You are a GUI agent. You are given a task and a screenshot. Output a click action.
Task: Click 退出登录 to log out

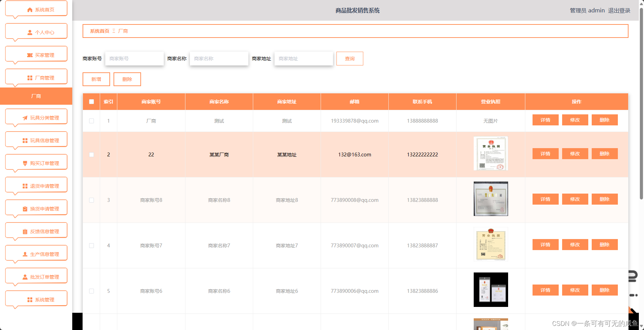pyautogui.click(x=619, y=11)
